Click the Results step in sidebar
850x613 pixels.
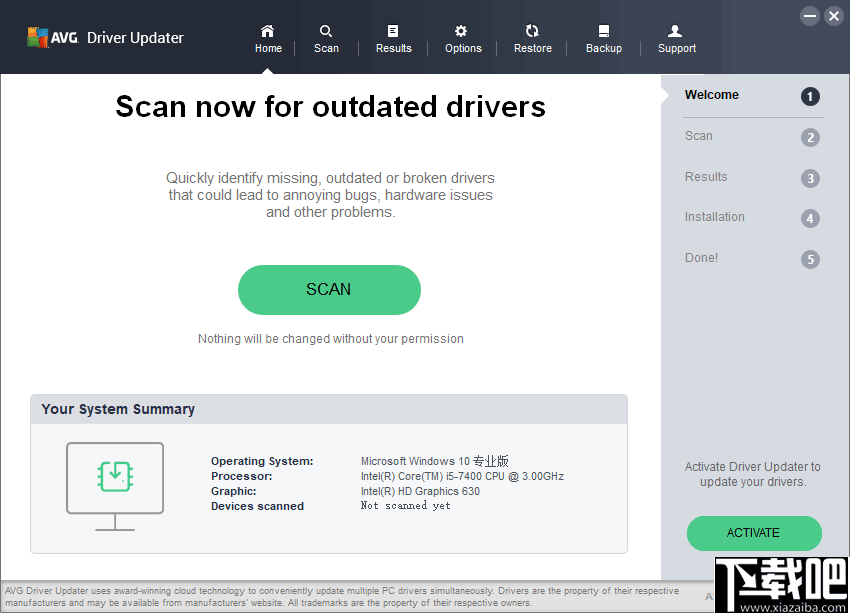pos(705,177)
